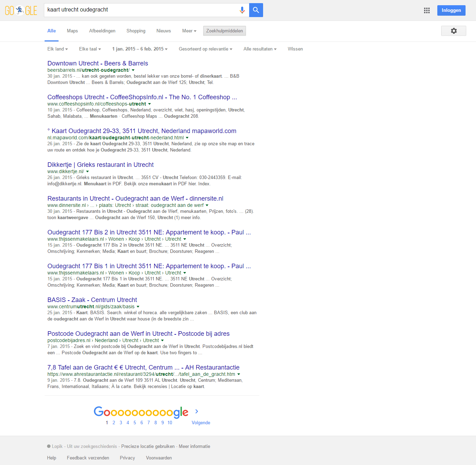Clear filters with Wissen
This screenshot has height=465, width=476.
click(x=295, y=49)
